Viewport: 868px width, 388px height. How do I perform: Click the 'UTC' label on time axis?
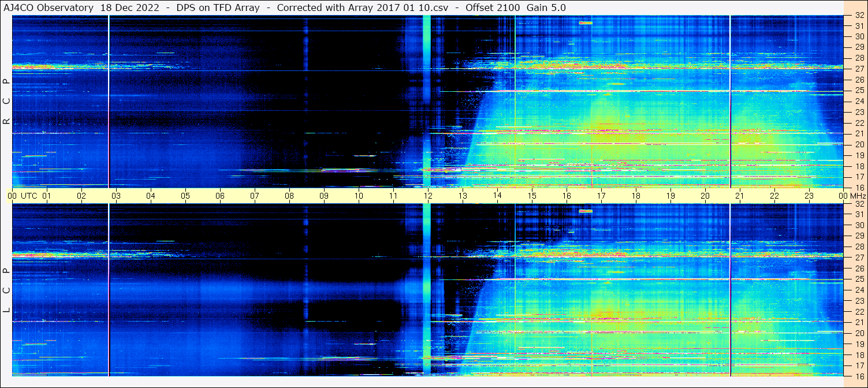[x=29, y=196]
